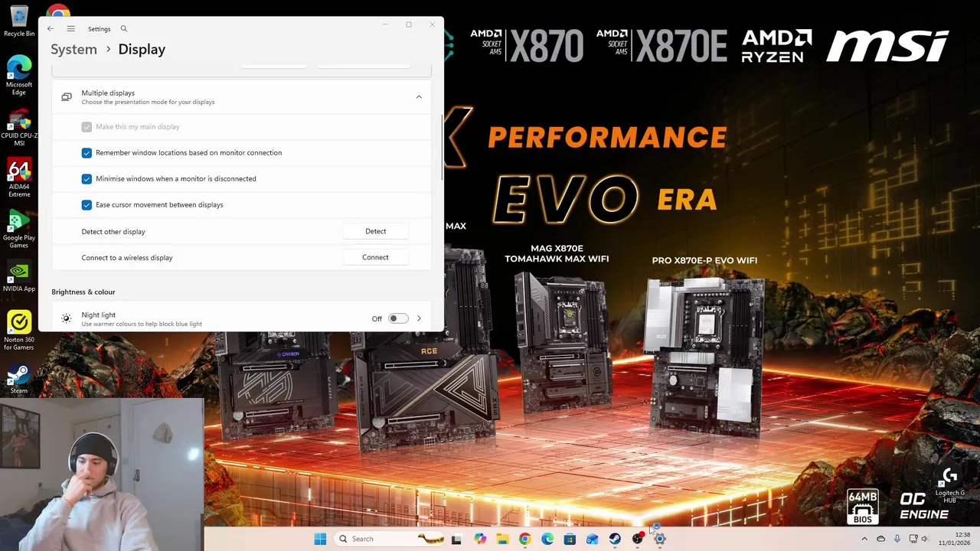Switch to Settings gear on the taskbar
980x551 pixels.
[660, 539]
